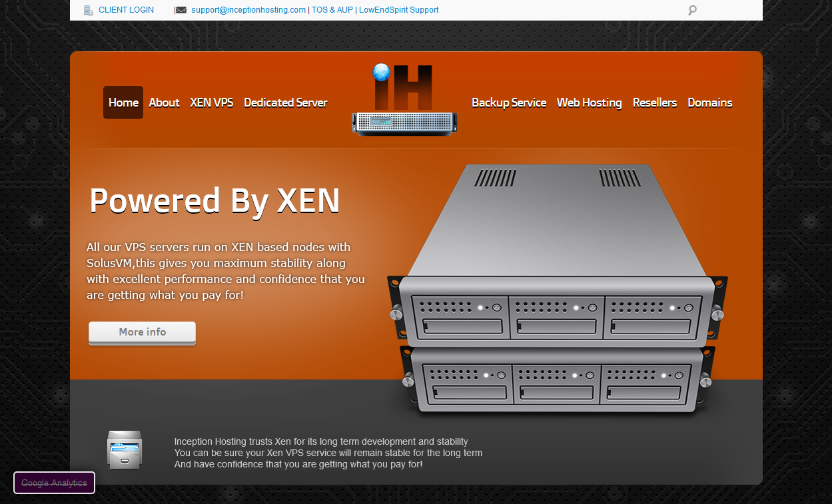Open the Resellers menu item

[655, 103]
